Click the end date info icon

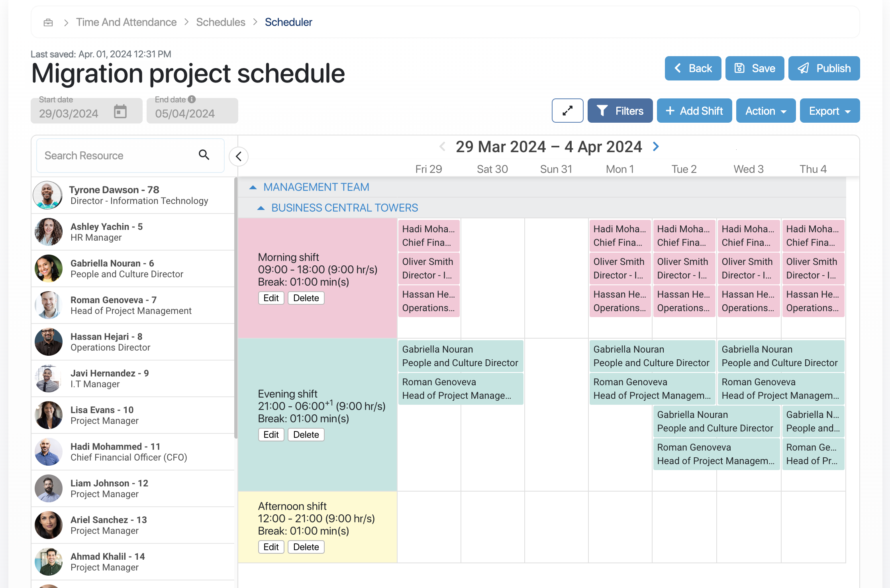(192, 99)
